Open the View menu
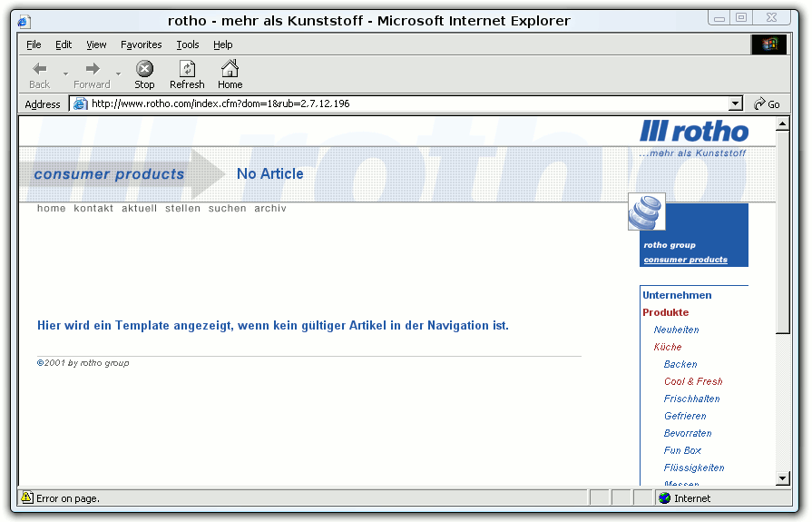This screenshot has height=522, width=812. (x=96, y=44)
